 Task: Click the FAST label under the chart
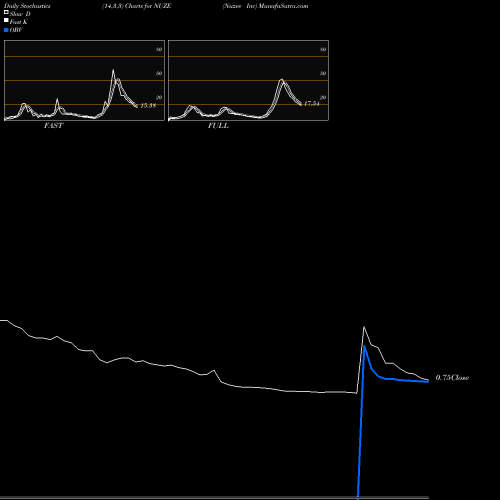(53, 126)
